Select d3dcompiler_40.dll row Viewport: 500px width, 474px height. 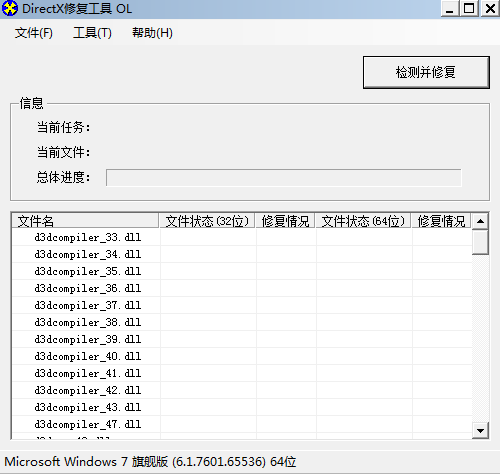click(x=242, y=356)
